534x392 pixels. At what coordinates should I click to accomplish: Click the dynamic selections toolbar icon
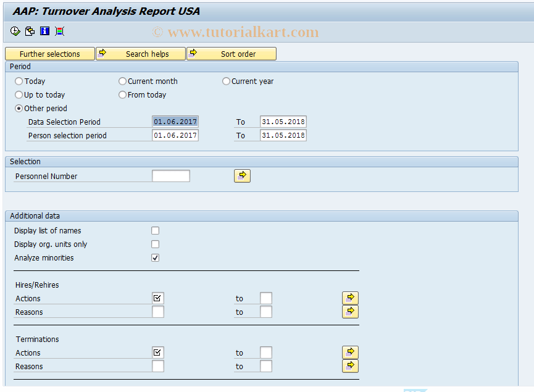(59, 31)
